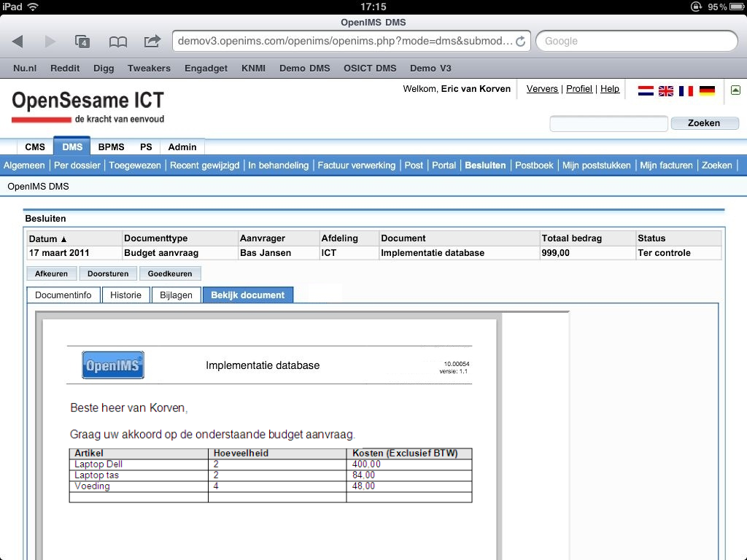Viewport: 747px width, 560px height.
Task: Open Factuur verwerking in the submenu
Action: point(356,166)
